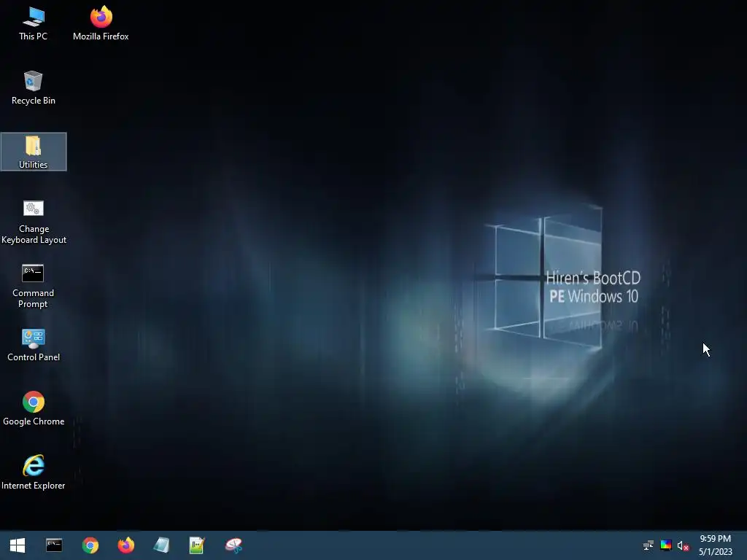This screenshot has height=560, width=747.
Task: Select the Google Chrome desktop shortcut
Action: pyautogui.click(x=34, y=408)
